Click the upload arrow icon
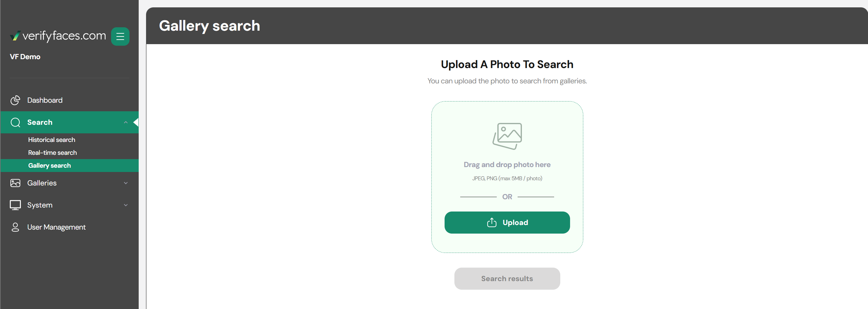Image resolution: width=868 pixels, height=309 pixels. (x=492, y=223)
